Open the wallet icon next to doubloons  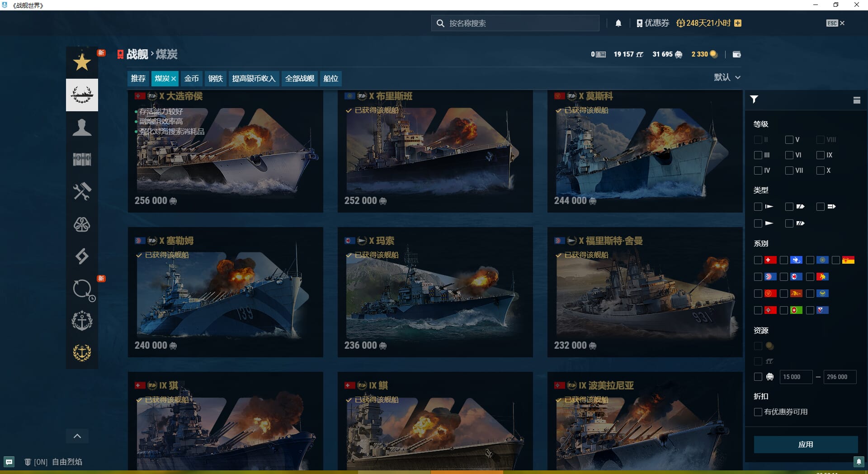pos(736,54)
